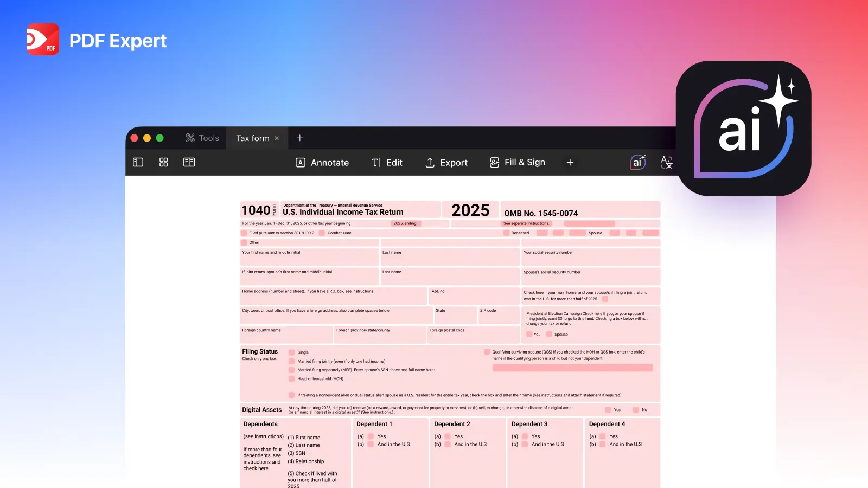Image resolution: width=868 pixels, height=488 pixels.
Task: Open the Tools tab
Action: pos(202,138)
